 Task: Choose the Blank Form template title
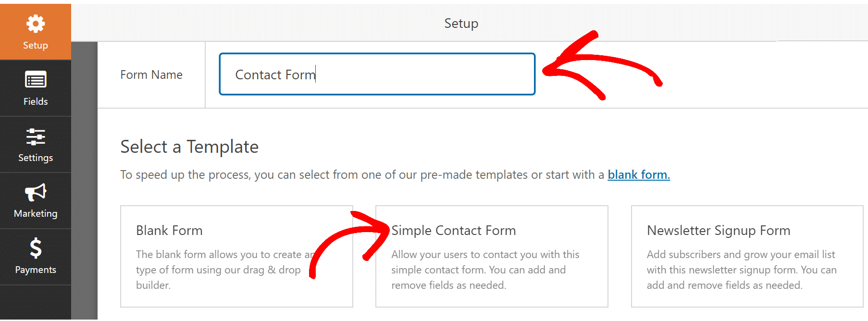click(x=169, y=231)
